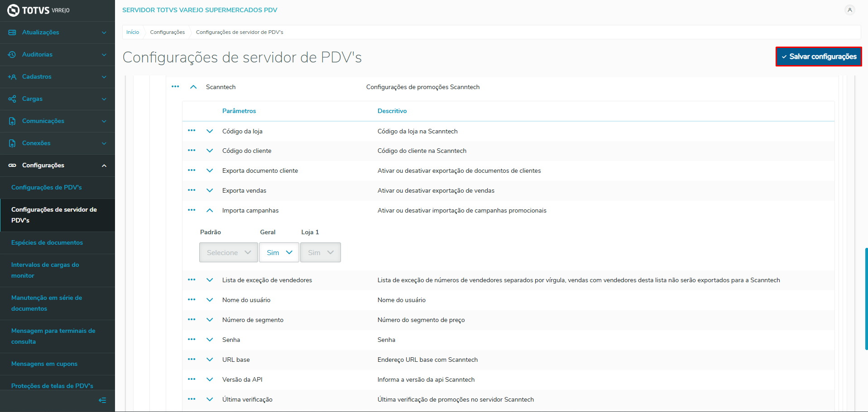The height and width of the screenshot is (412, 868).
Task: Open options for Lista de exceção de vendedores
Action: 192,279
